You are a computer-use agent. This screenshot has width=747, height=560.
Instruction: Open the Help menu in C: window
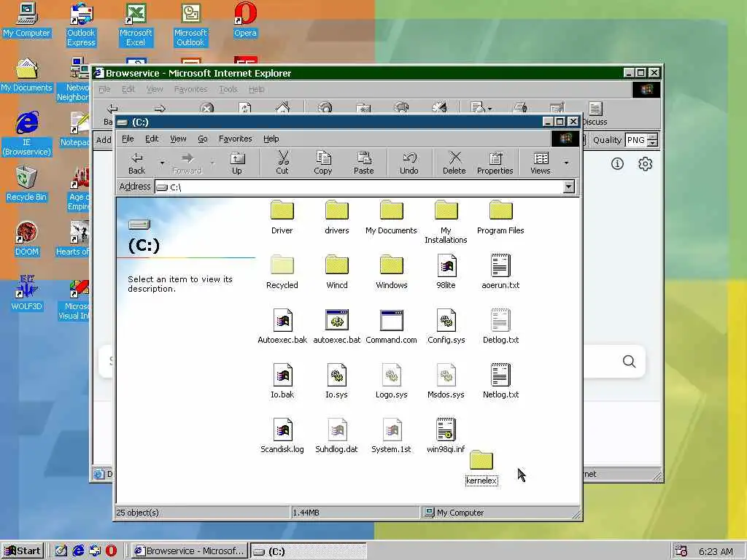coord(271,139)
